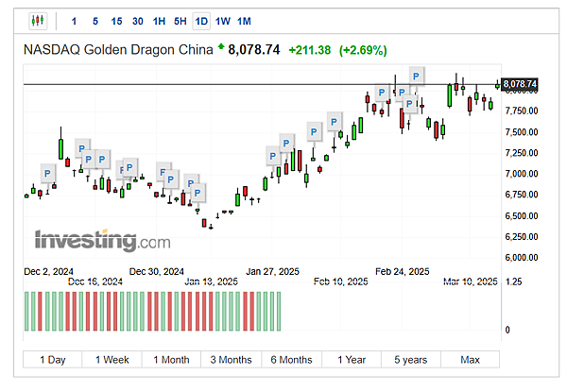Set chart range to 1 Week
The width and height of the screenshot is (567, 392).
[112, 360]
